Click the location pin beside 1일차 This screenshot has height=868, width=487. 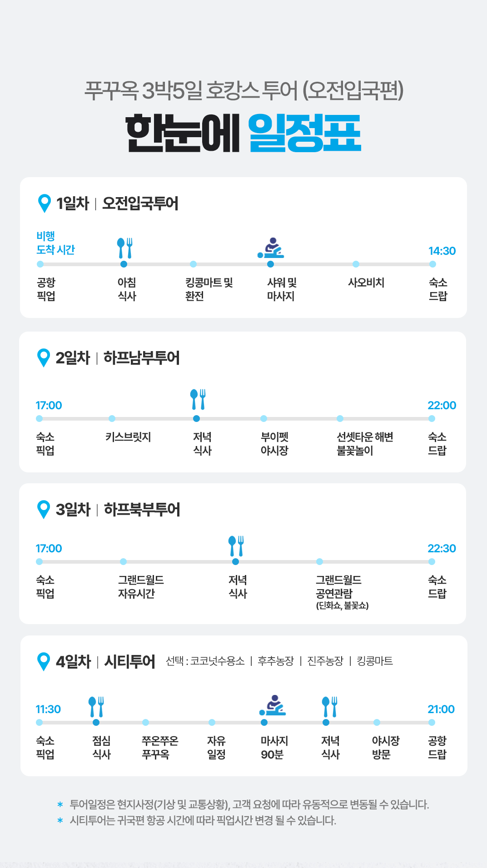(x=44, y=203)
